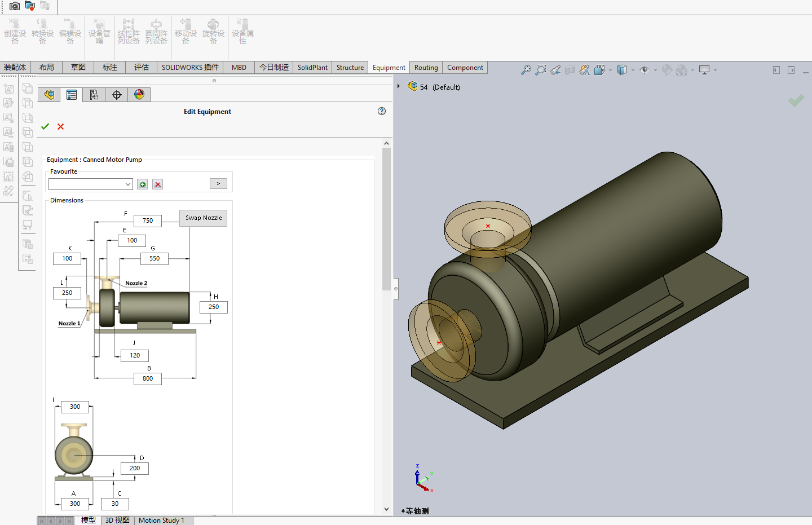This screenshot has height=525, width=812.
Task: Click Zoom to Fit icon
Action: (526, 70)
